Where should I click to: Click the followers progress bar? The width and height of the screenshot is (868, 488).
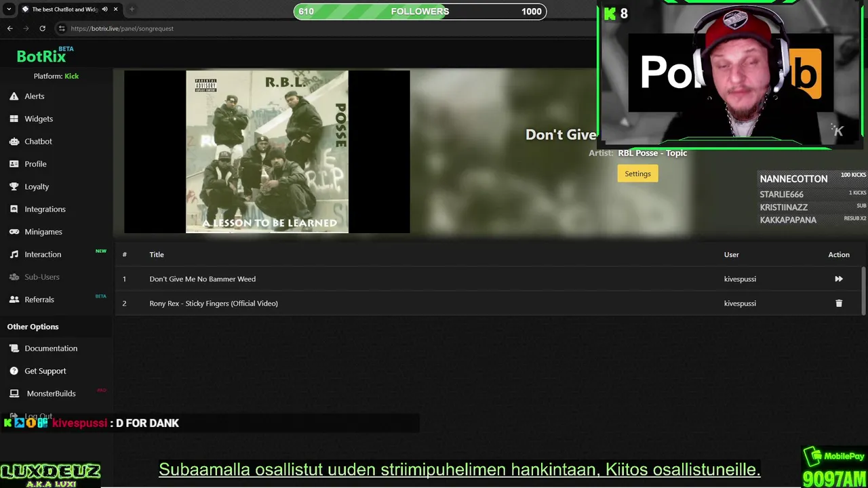click(420, 11)
